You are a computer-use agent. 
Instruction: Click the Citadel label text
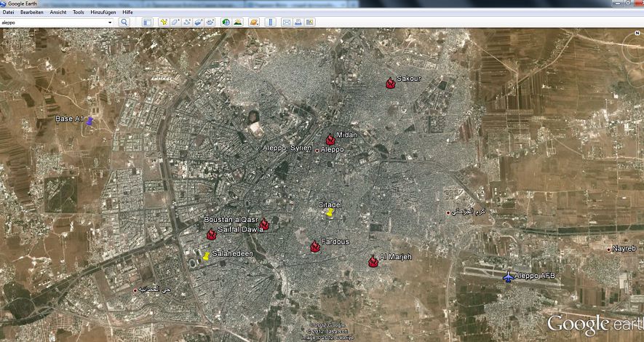point(330,204)
